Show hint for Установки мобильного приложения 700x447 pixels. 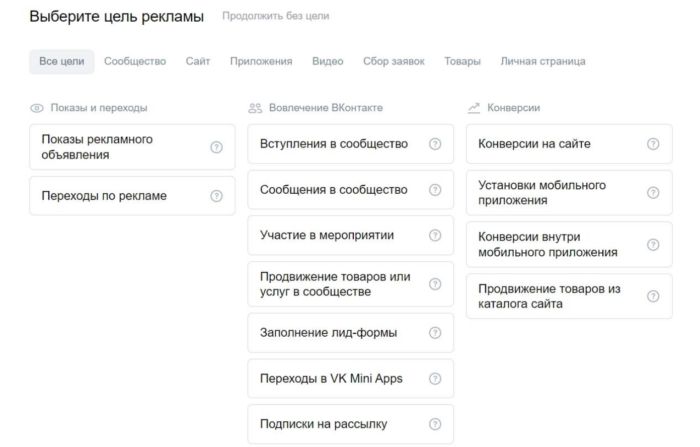pos(653,192)
